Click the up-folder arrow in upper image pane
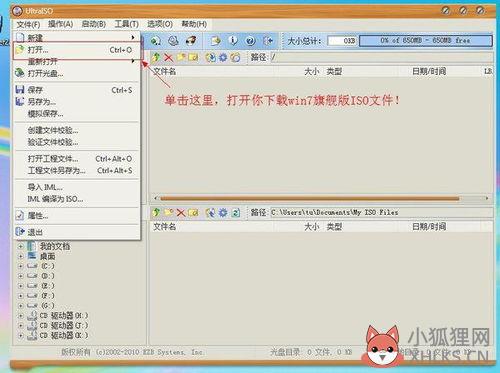The width and height of the screenshot is (500, 373). click(x=156, y=58)
